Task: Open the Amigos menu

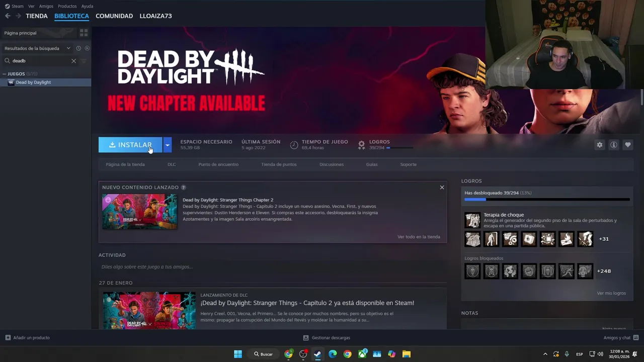Action: pyautogui.click(x=46, y=6)
